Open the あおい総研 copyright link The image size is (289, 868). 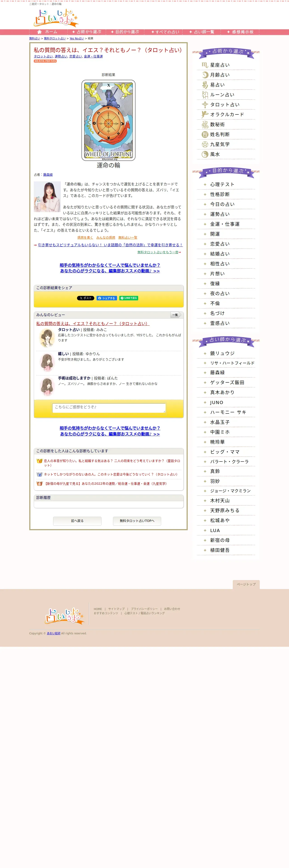pyautogui.click(x=54, y=633)
